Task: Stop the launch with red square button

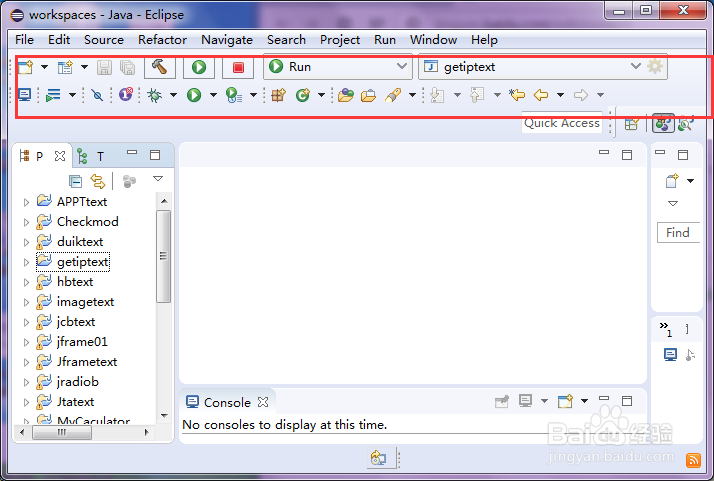Action: tap(238, 67)
